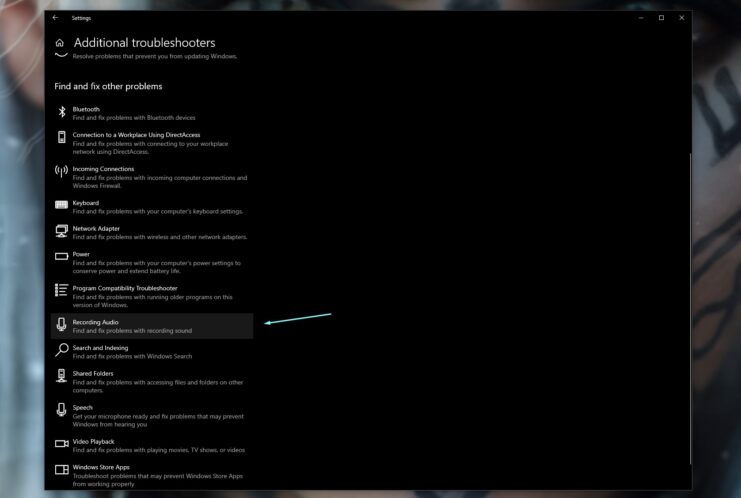
Task: Click the Network Adapter monitor icon
Action: pyautogui.click(x=61, y=231)
